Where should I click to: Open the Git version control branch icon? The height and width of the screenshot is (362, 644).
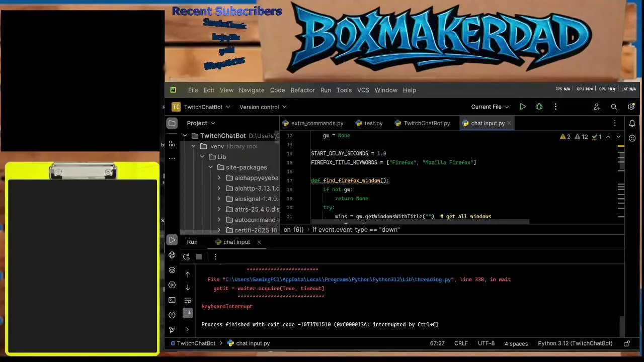pos(172,330)
